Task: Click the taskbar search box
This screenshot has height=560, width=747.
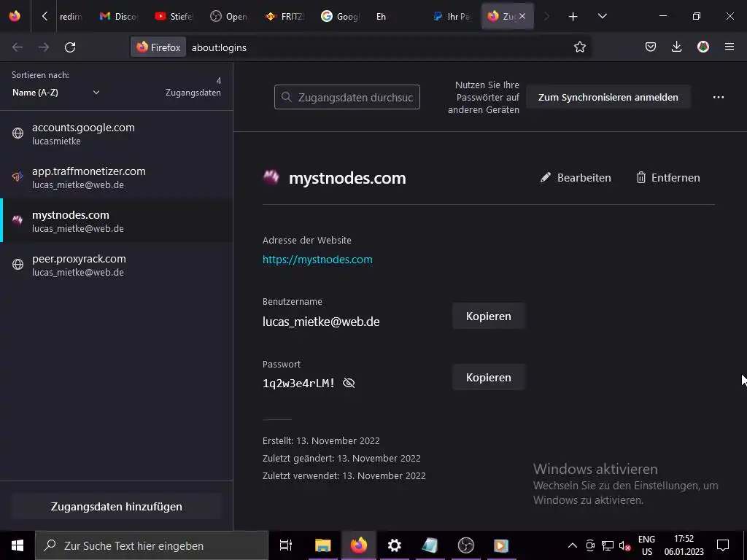Action: tap(152, 545)
